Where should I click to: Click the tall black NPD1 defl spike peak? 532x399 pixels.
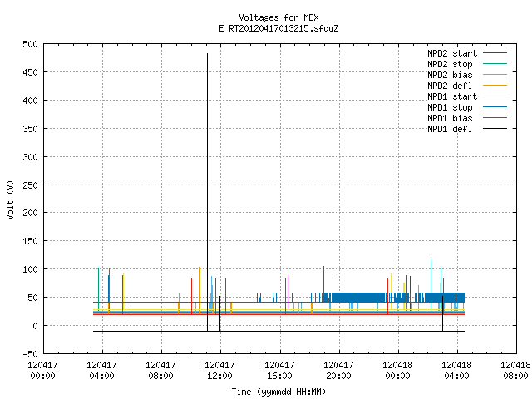click(x=207, y=54)
